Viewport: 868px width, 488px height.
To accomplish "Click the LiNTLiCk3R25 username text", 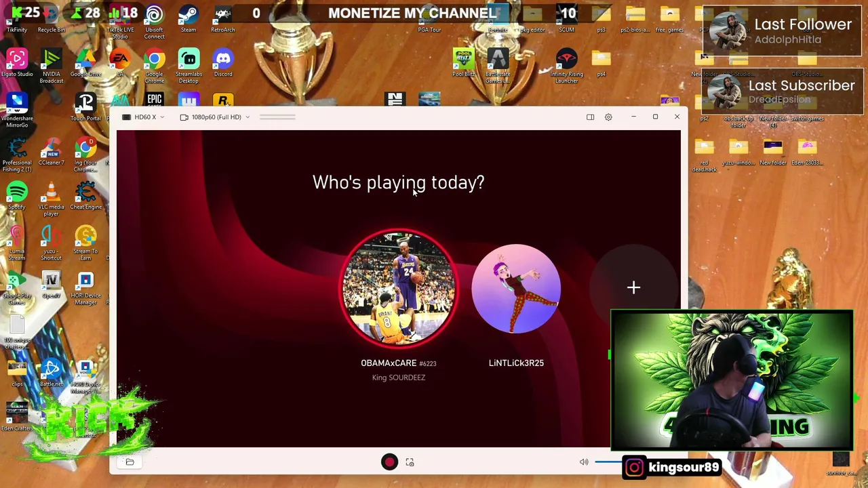I will coord(516,363).
